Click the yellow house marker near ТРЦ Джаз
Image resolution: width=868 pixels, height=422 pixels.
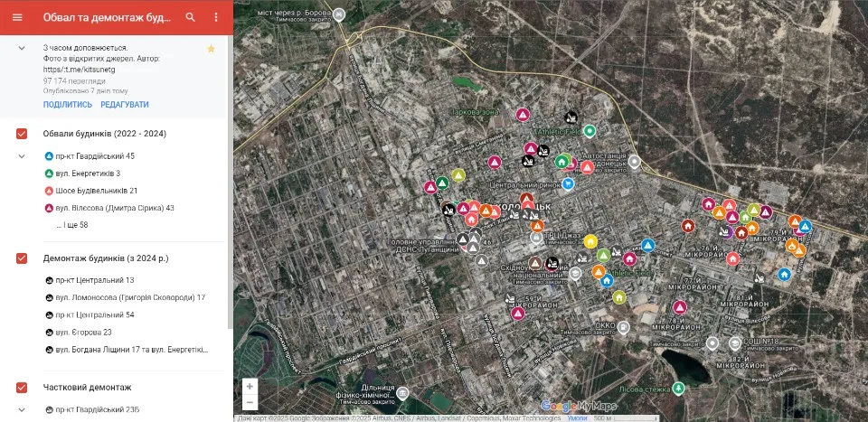(590, 241)
